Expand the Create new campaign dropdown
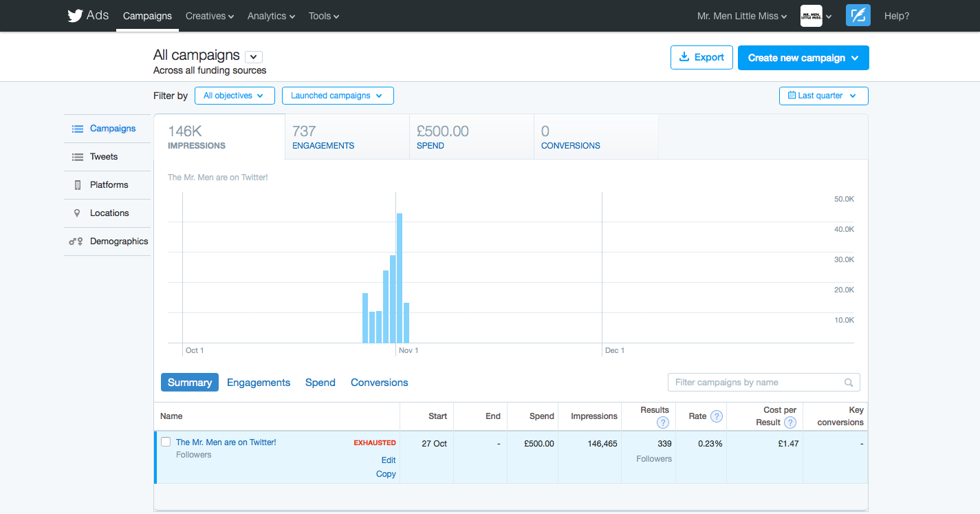The image size is (980, 514). pyautogui.click(x=803, y=58)
